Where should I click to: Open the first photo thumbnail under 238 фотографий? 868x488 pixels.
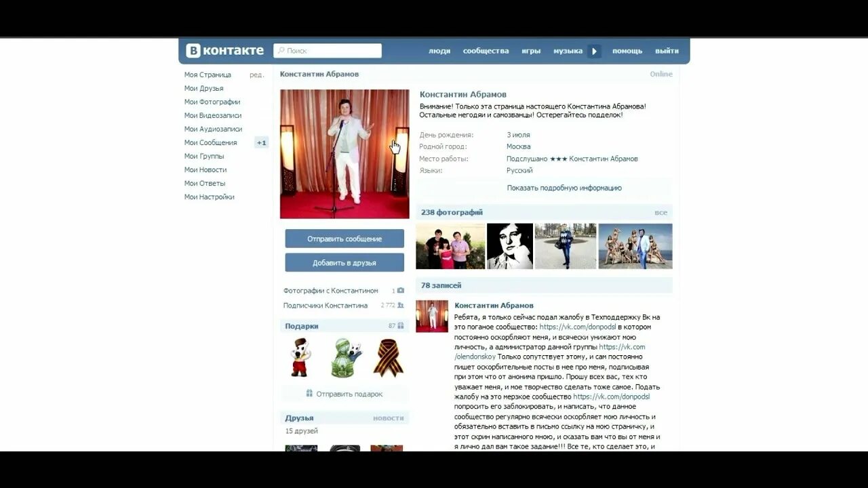pos(450,246)
